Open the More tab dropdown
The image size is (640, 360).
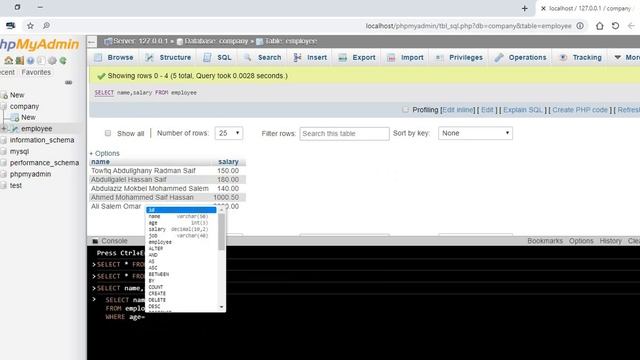click(627, 58)
